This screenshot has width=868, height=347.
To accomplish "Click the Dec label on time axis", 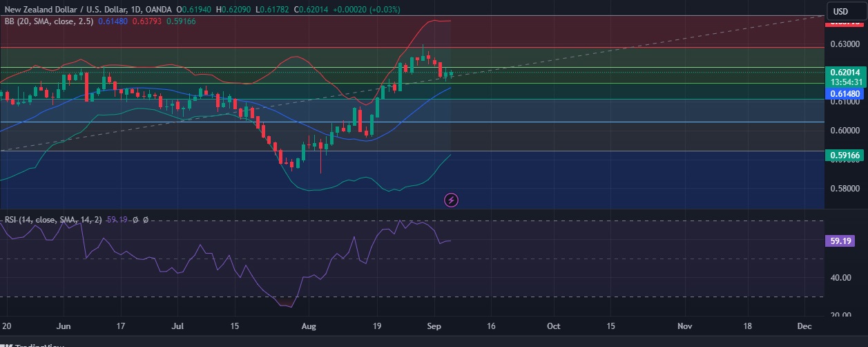I will click(x=804, y=325).
